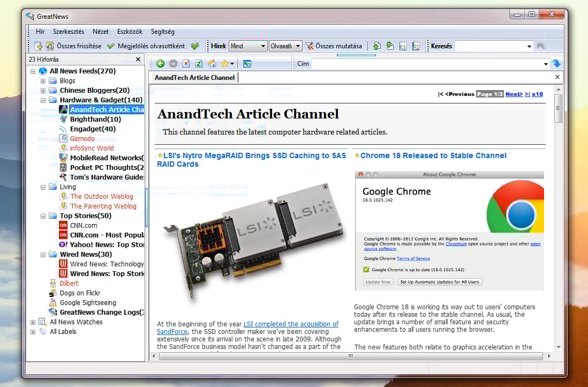Click Összes mutatása filter icon

[x=310, y=46]
